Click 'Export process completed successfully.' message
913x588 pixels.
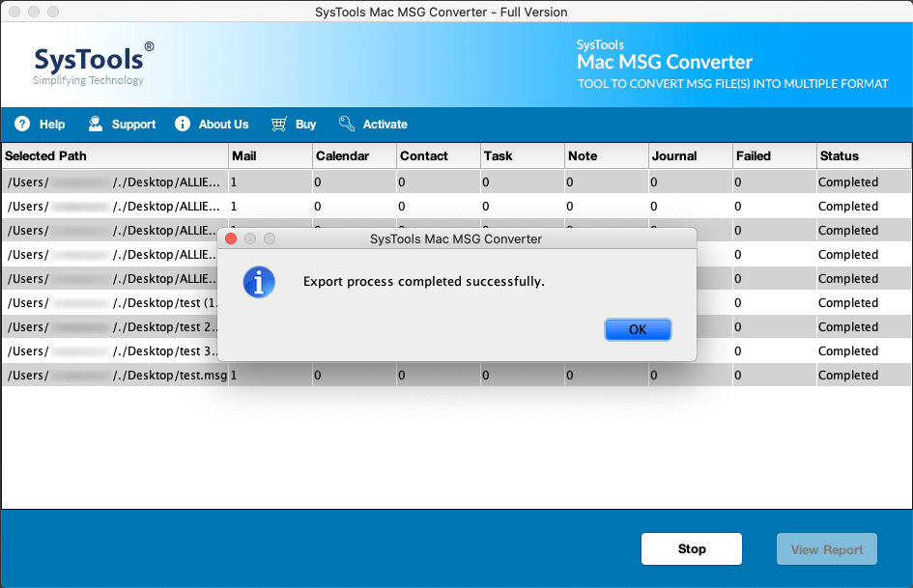click(424, 282)
